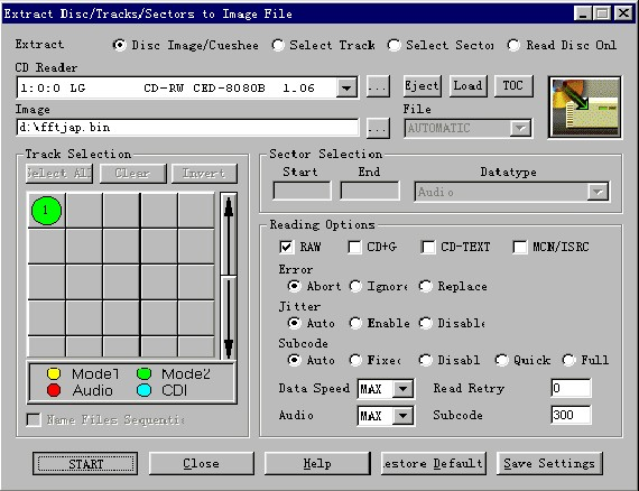Select green track 1 circle in grid
Screen dimensions: 639x491
pos(46,210)
